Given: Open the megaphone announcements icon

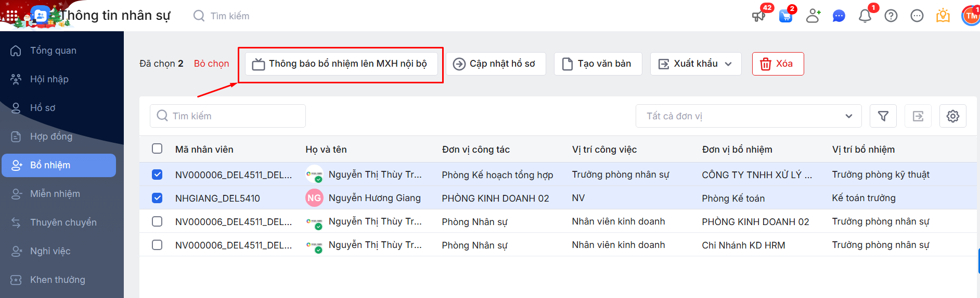Looking at the screenshot, I should coord(759,16).
